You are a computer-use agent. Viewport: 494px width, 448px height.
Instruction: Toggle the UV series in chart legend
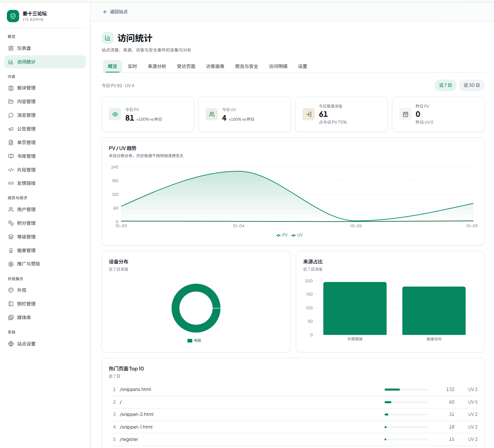(297, 235)
